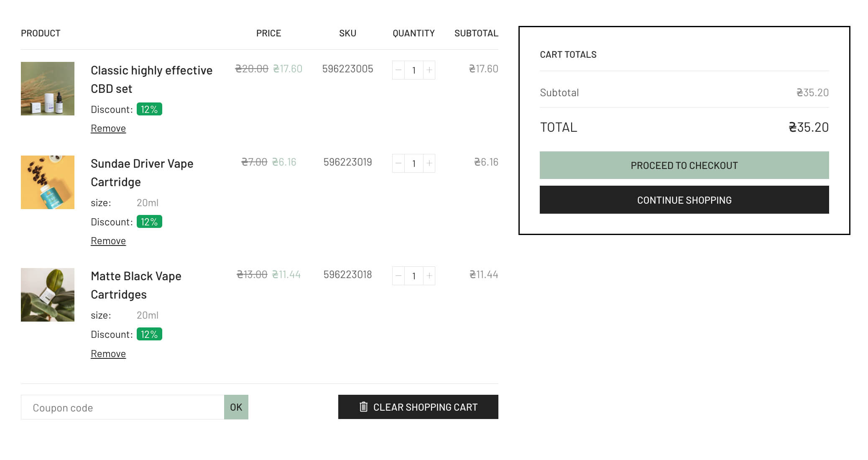The image size is (868, 460).
Task: Decrease Matte Black Vape Cartridges quantity
Action: (x=398, y=276)
